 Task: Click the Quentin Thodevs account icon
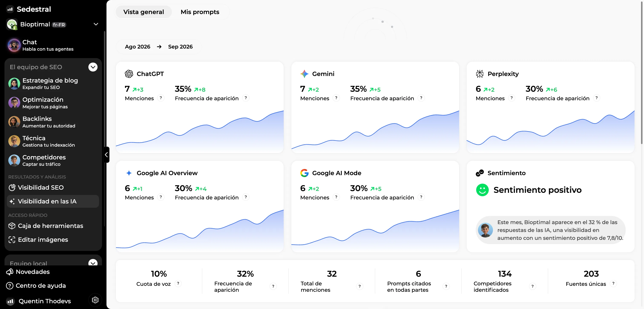(x=10, y=301)
